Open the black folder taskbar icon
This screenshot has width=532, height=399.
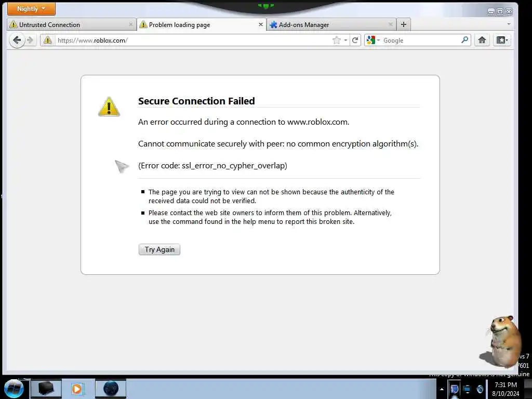coord(46,389)
